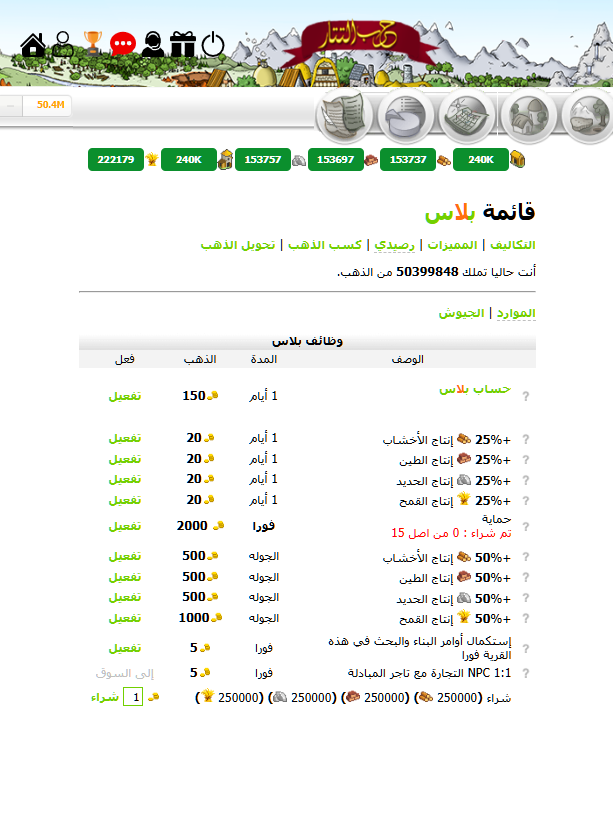The height and width of the screenshot is (828, 613).
Task: Click the support agent headset icon
Action: point(152,44)
